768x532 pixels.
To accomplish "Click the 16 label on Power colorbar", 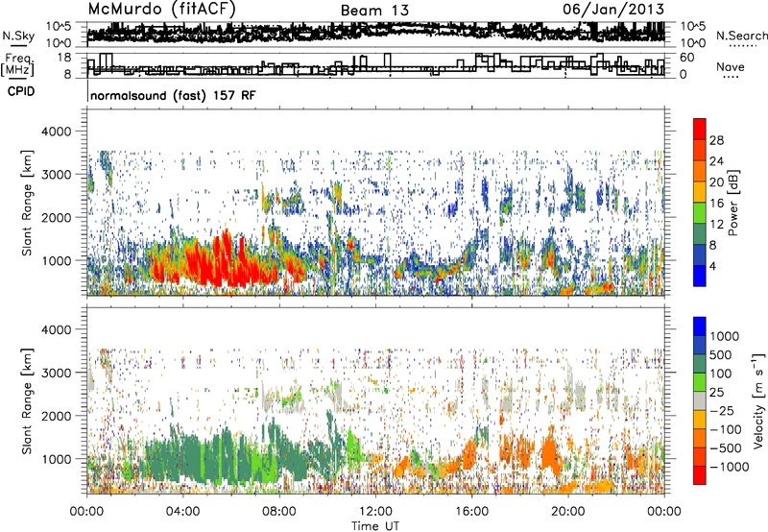I will [716, 204].
